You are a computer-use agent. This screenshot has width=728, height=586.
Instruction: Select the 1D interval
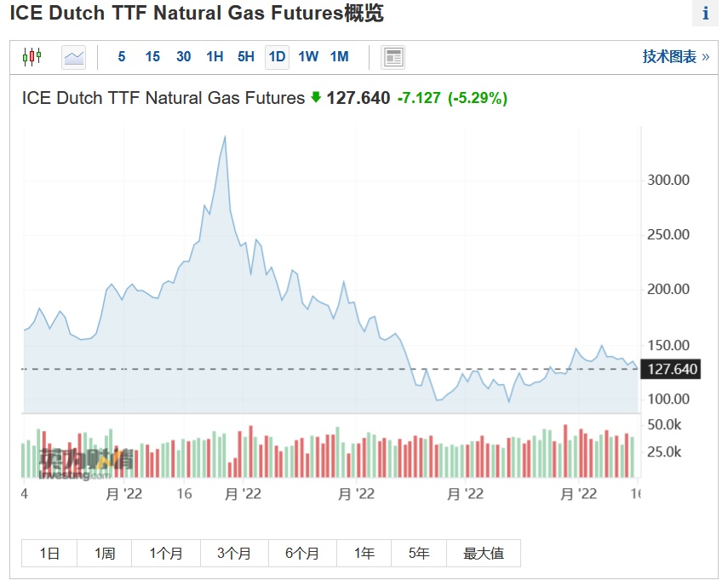(277, 57)
